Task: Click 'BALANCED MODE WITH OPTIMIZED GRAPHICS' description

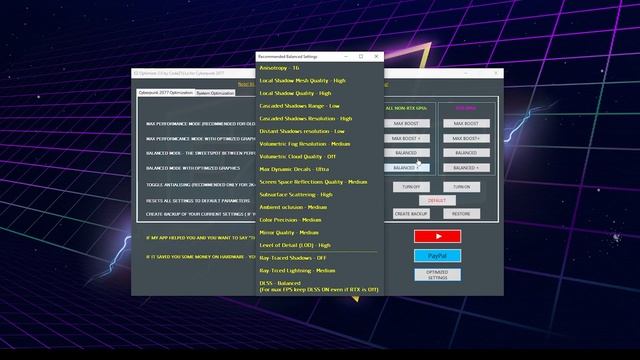Action: (193, 168)
